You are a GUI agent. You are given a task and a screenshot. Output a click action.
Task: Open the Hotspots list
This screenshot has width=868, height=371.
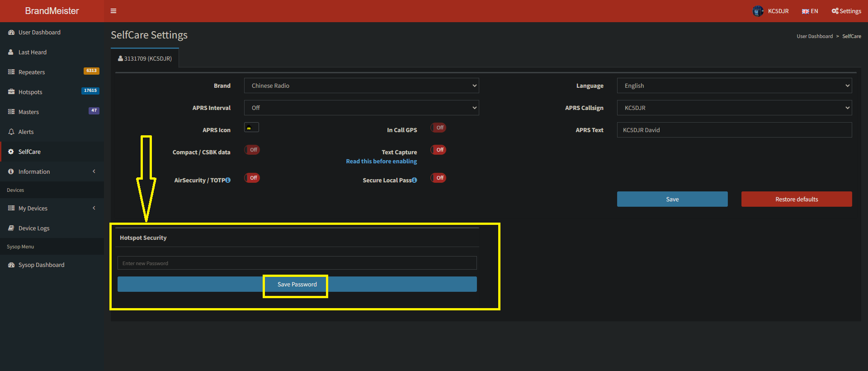click(x=52, y=92)
